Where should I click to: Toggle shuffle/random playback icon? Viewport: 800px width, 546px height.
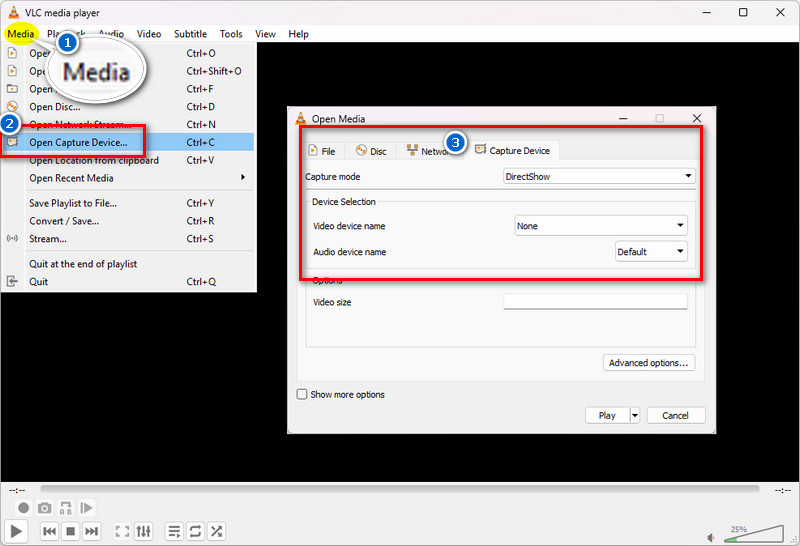[216, 531]
